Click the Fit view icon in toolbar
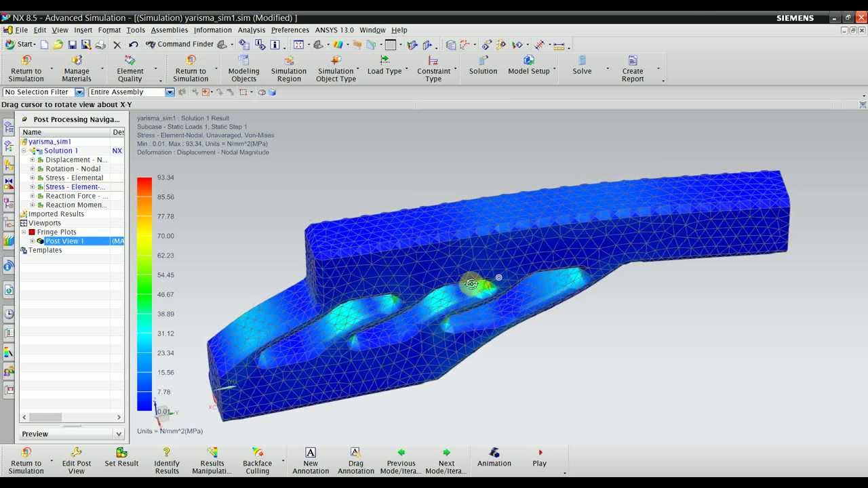The image size is (868, 488). pos(298,45)
